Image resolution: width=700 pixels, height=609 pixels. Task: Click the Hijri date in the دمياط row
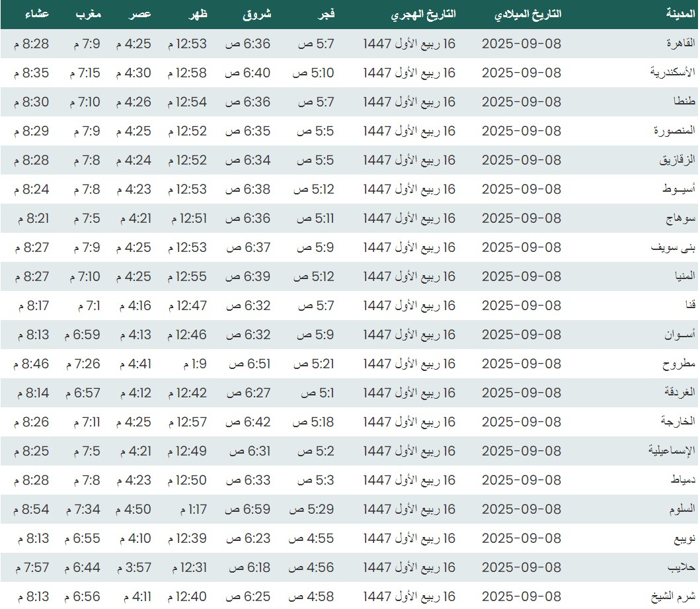click(x=409, y=480)
